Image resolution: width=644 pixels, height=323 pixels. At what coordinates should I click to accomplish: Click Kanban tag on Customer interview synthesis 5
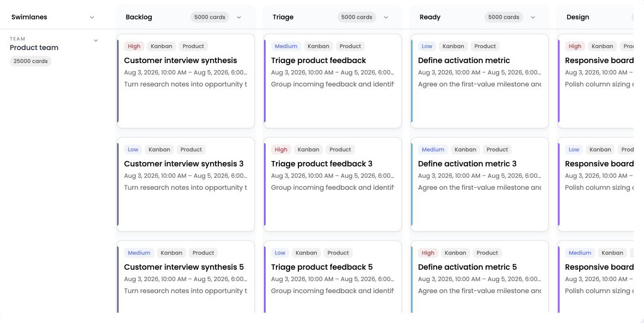click(171, 253)
